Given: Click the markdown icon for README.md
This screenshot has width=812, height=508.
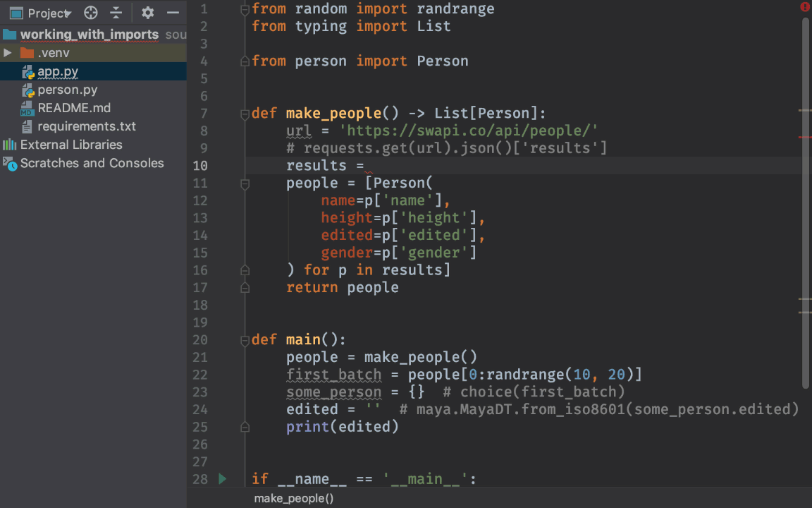Looking at the screenshot, I should 27,109.
